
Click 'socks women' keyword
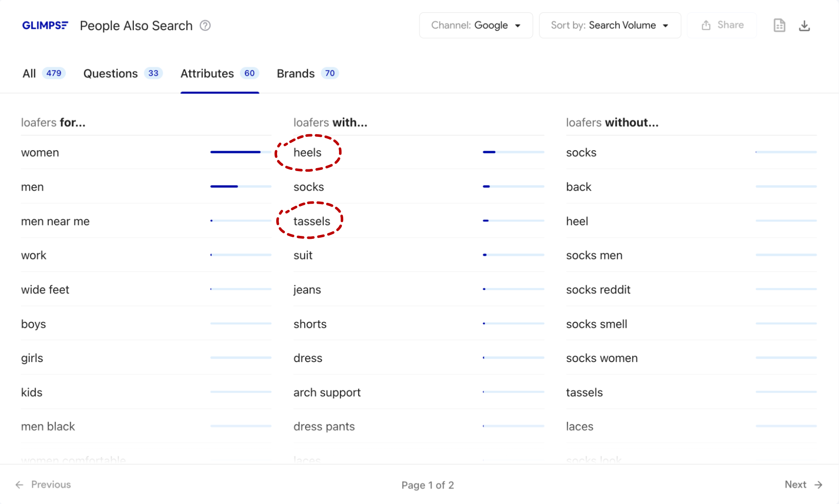pos(602,358)
